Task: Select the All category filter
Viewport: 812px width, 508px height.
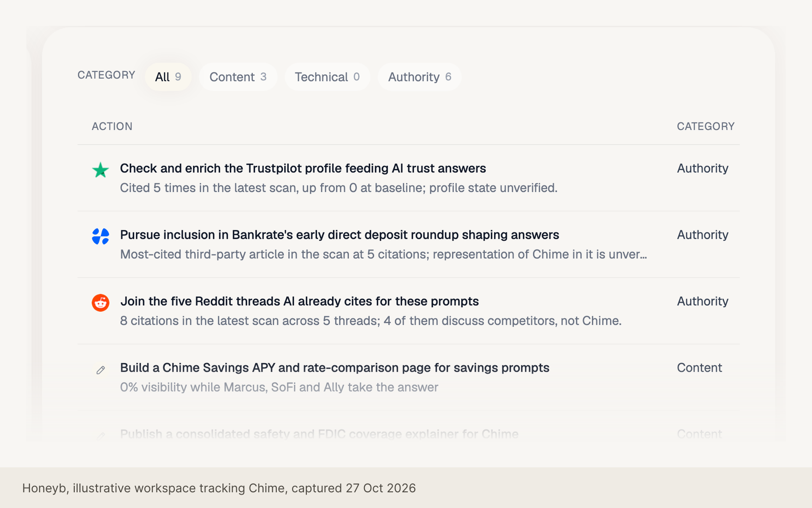Action: 168,77
